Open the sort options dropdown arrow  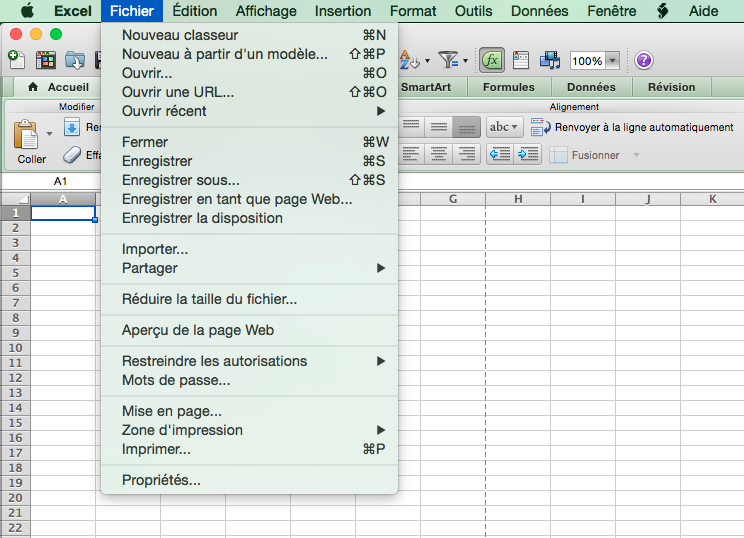click(428, 61)
